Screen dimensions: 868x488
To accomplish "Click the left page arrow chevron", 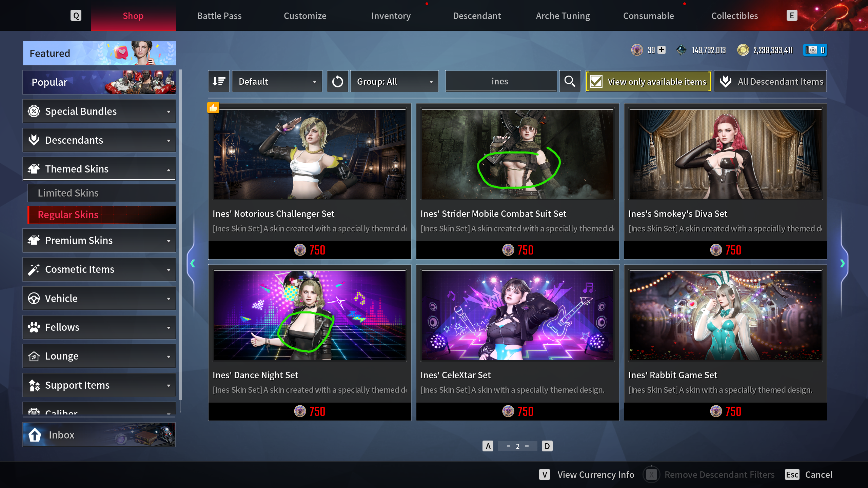I will (x=193, y=263).
